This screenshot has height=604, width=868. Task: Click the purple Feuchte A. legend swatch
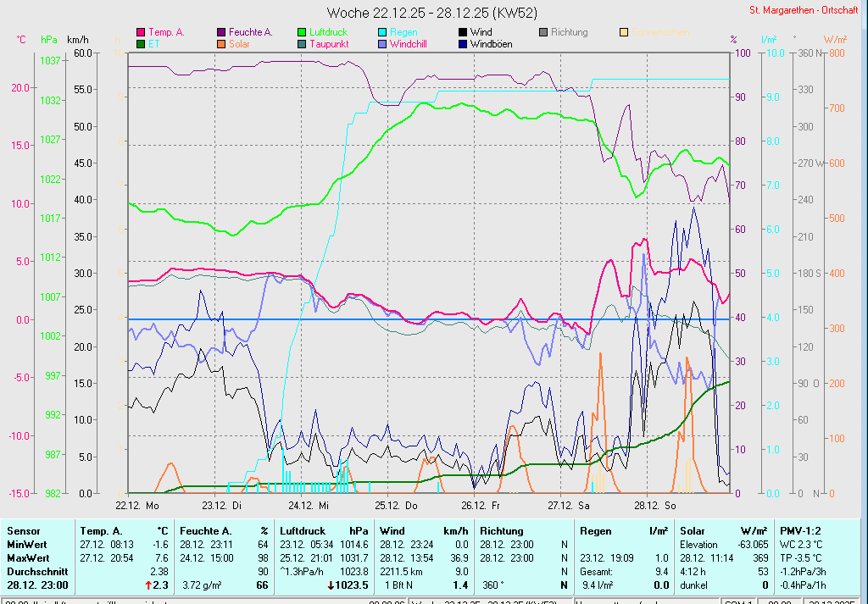222,32
